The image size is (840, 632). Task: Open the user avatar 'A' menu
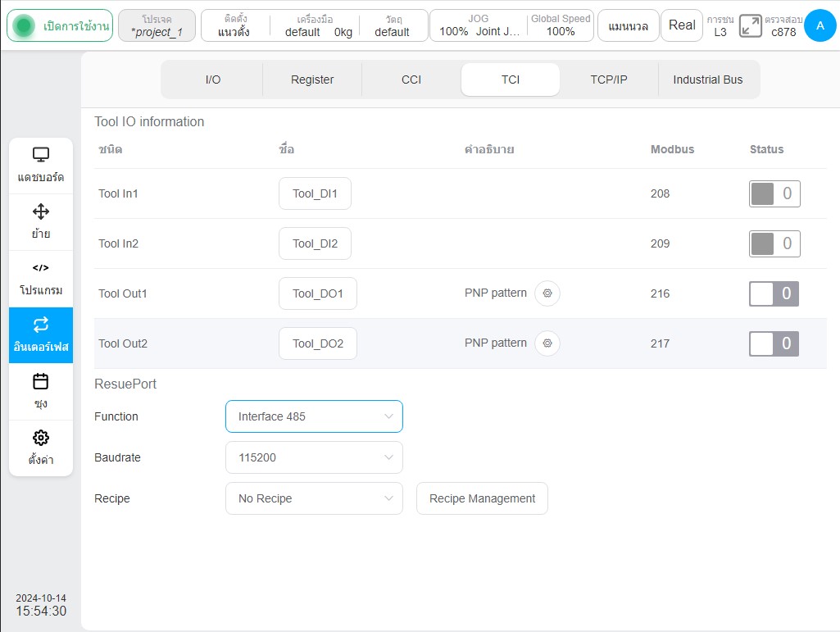click(820, 25)
